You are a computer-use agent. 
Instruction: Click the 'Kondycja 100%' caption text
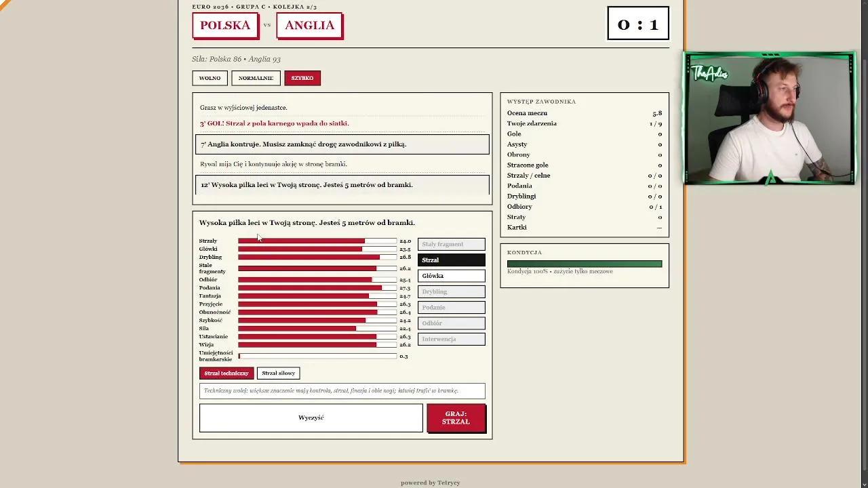click(559, 271)
